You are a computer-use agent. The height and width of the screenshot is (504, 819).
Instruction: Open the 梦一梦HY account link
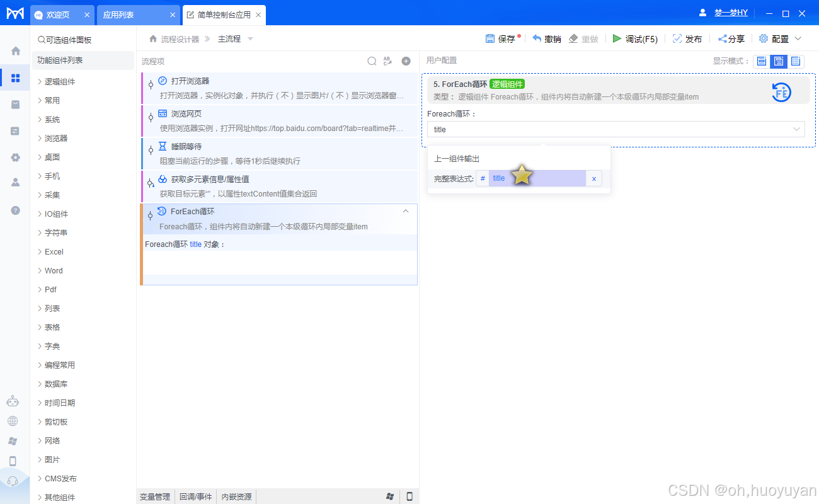point(731,13)
